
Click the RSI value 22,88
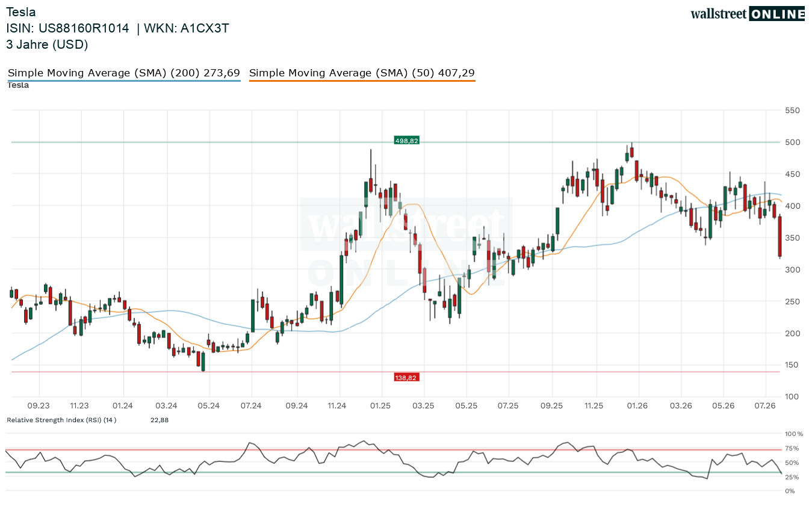click(160, 420)
